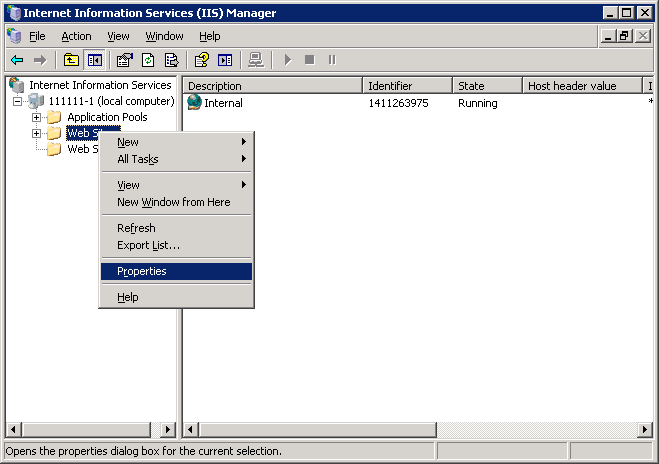Select Internet Information Services tree root
This screenshot has width=659, height=464.
pos(100,85)
